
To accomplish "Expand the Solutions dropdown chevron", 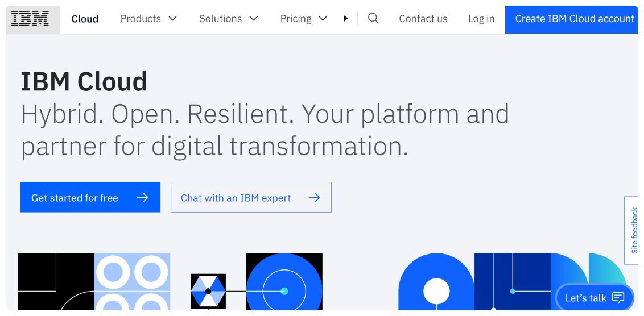I will click(254, 19).
